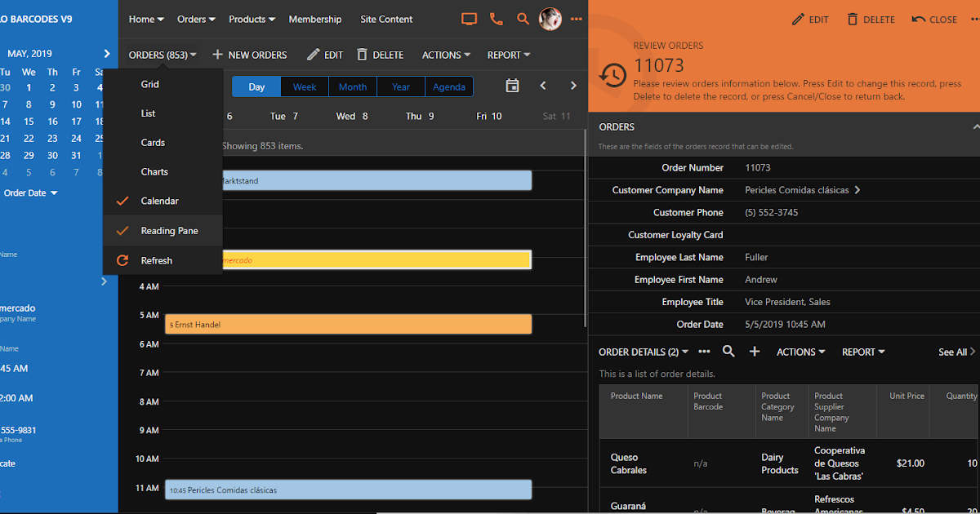Image resolution: width=980 pixels, height=514 pixels.
Task: Click the NEW ORDERS button
Action: (249, 55)
